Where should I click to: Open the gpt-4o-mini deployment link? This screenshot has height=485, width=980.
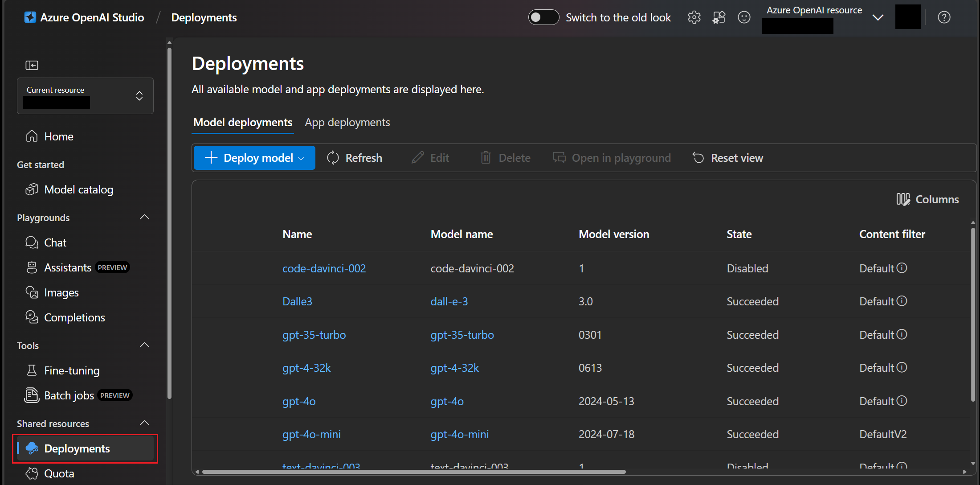point(311,434)
